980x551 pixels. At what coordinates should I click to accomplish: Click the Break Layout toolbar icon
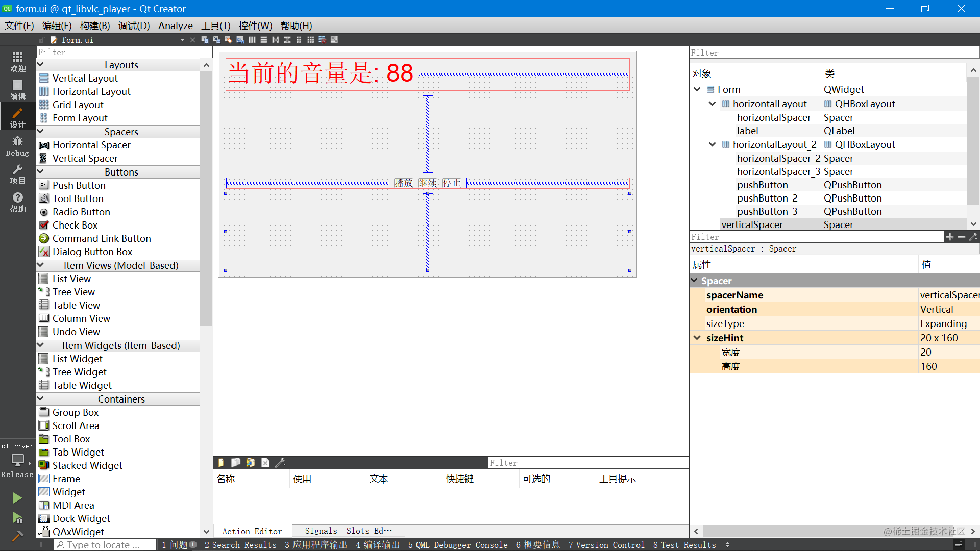tap(323, 40)
